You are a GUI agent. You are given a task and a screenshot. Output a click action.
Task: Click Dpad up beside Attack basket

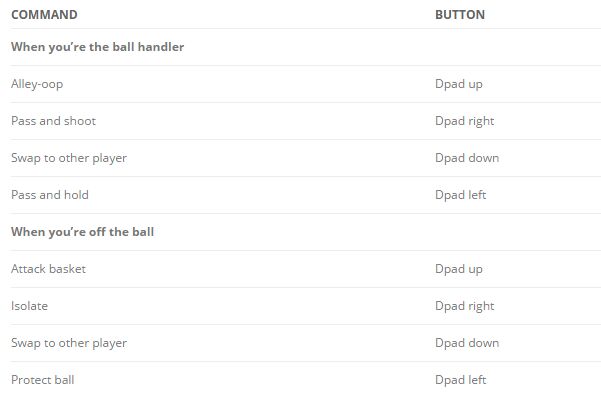pyautogui.click(x=458, y=269)
